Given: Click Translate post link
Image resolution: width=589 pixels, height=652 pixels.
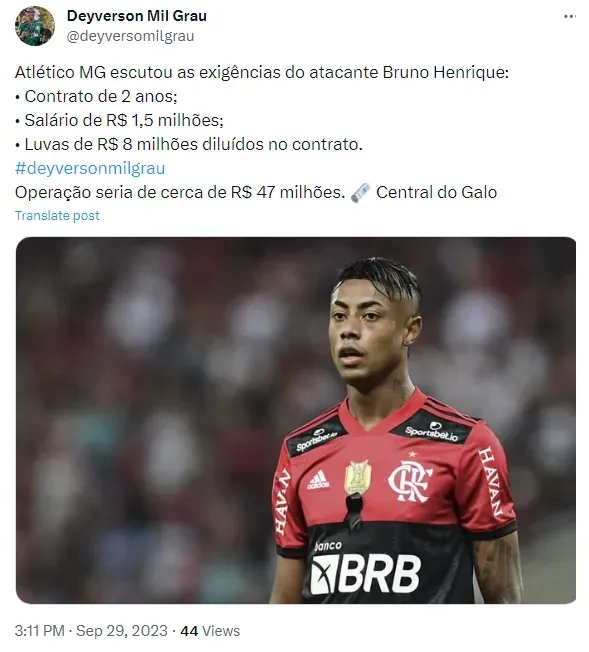Looking at the screenshot, I should pos(57,215).
